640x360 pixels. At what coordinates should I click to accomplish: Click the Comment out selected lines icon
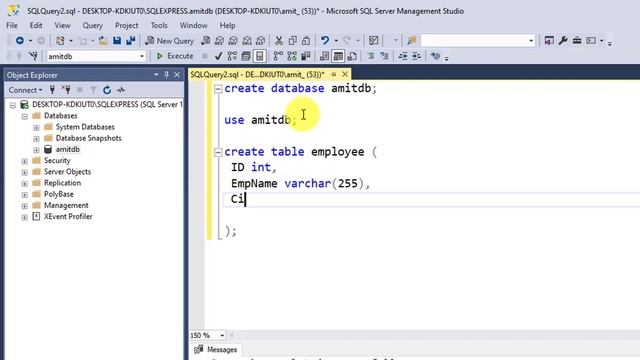coord(371,56)
